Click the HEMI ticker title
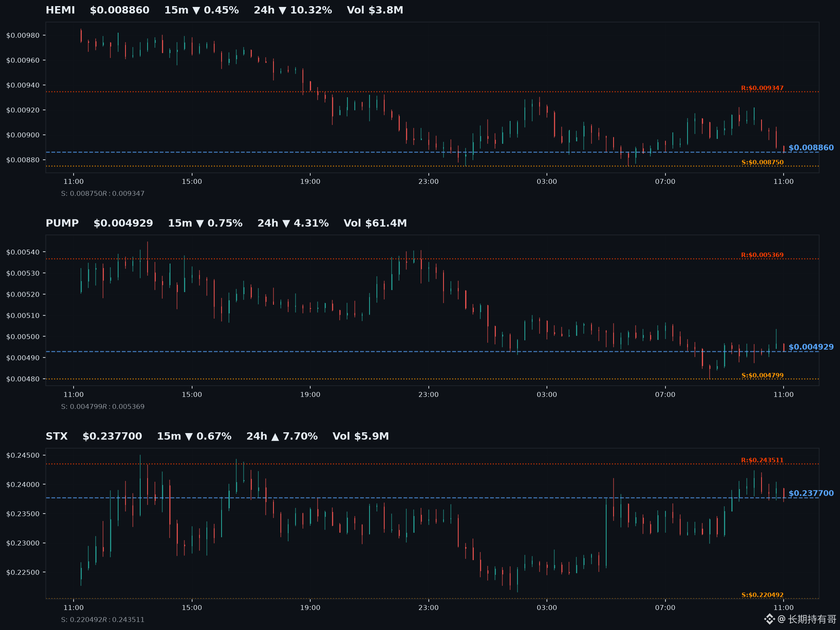The width and height of the screenshot is (840, 630). pyautogui.click(x=60, y=10)
